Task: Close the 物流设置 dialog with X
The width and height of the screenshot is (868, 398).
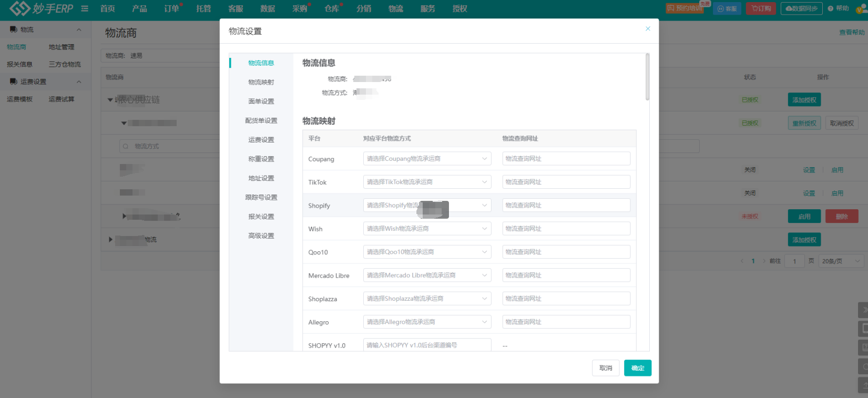Action: pos(648,29)
